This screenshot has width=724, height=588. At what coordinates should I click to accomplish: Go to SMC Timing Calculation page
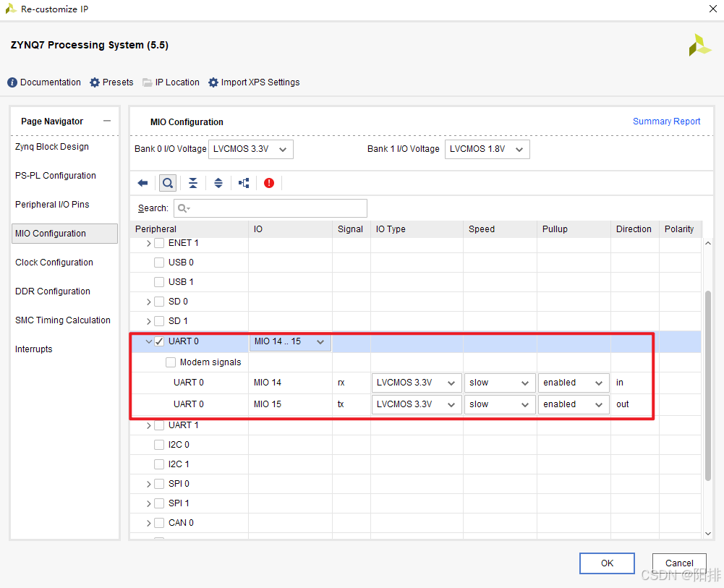pyautogui.click(x=63, y=320)
